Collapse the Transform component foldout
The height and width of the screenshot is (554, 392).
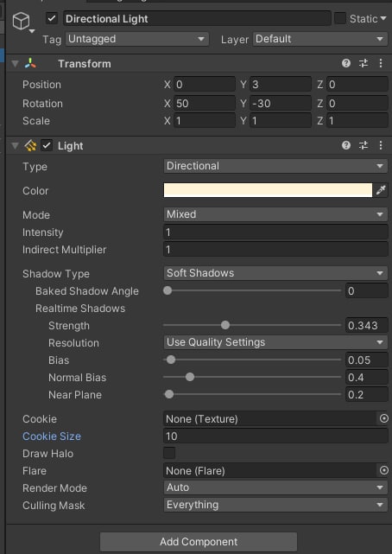pos(15,64)
